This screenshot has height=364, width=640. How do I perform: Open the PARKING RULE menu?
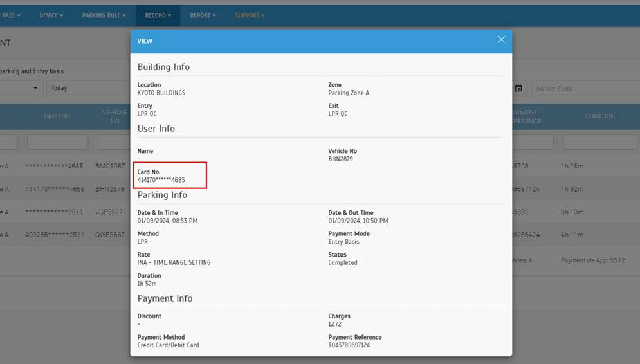pyautogui.click(x=104, y=15)
